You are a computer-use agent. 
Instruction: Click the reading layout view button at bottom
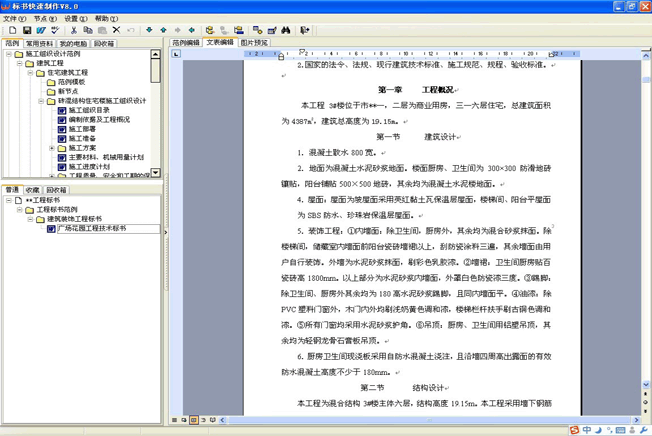pos(213,420)
